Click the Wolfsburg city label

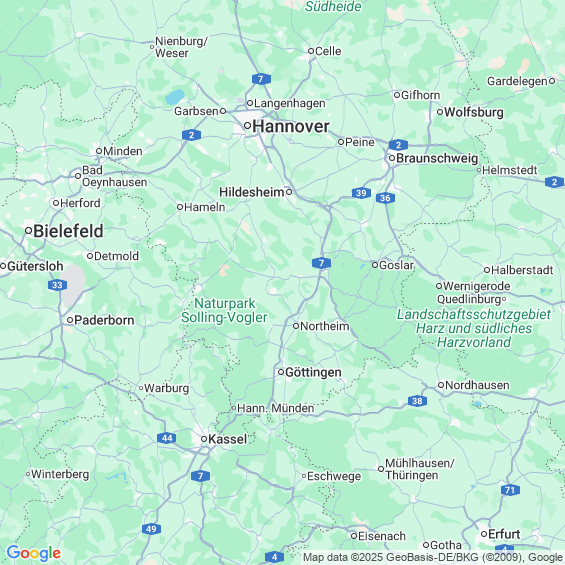pos(474,112)
